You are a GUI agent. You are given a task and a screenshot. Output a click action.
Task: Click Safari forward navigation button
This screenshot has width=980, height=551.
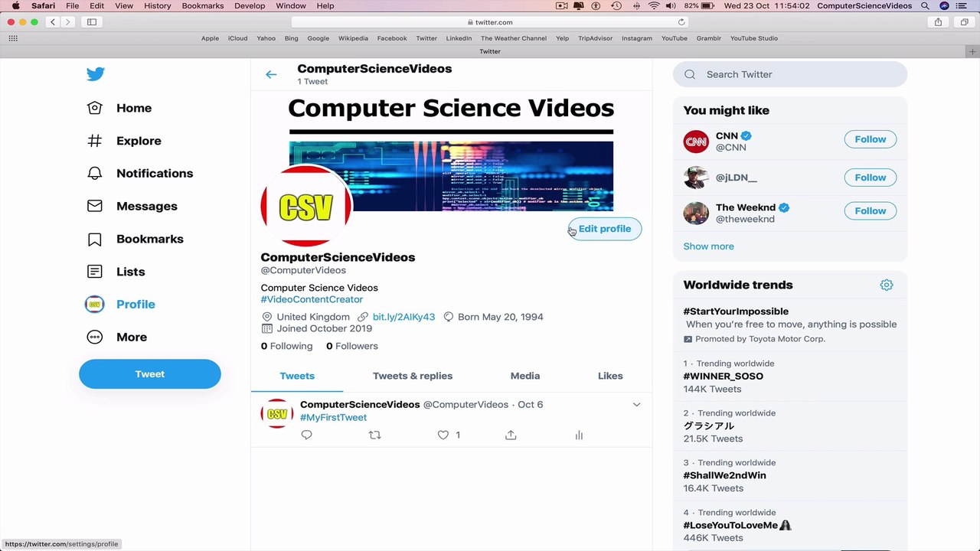(67, 22)
